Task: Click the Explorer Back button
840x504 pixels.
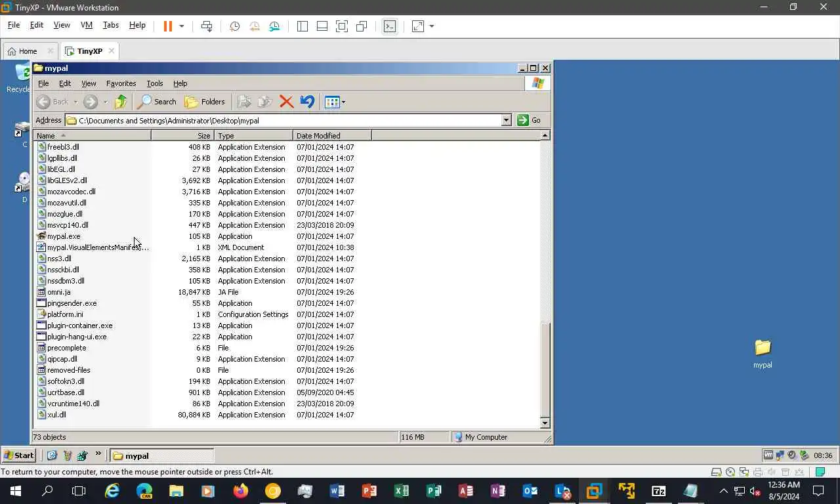Action: coord(52,102)
